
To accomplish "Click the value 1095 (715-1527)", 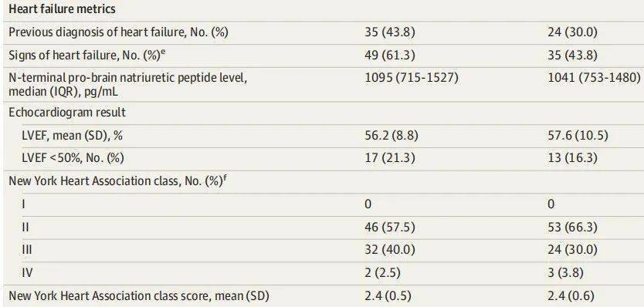I will (x=411, y=78).
